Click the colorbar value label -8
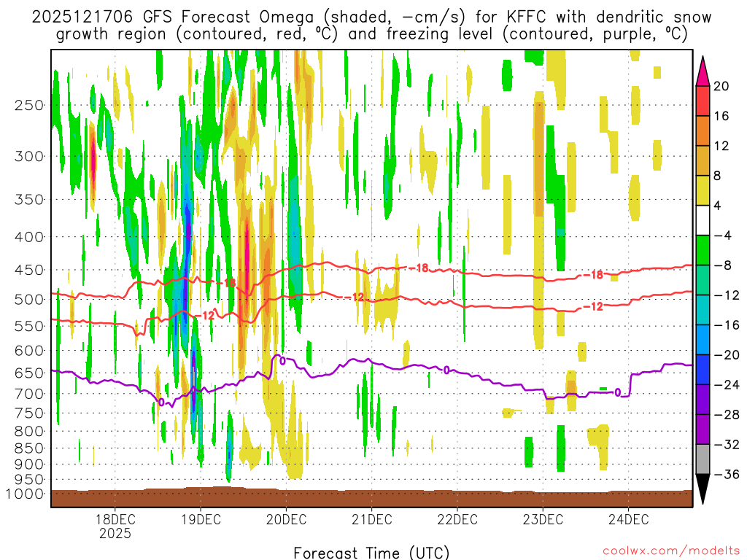The image size is (747, 560). [723, 265]
